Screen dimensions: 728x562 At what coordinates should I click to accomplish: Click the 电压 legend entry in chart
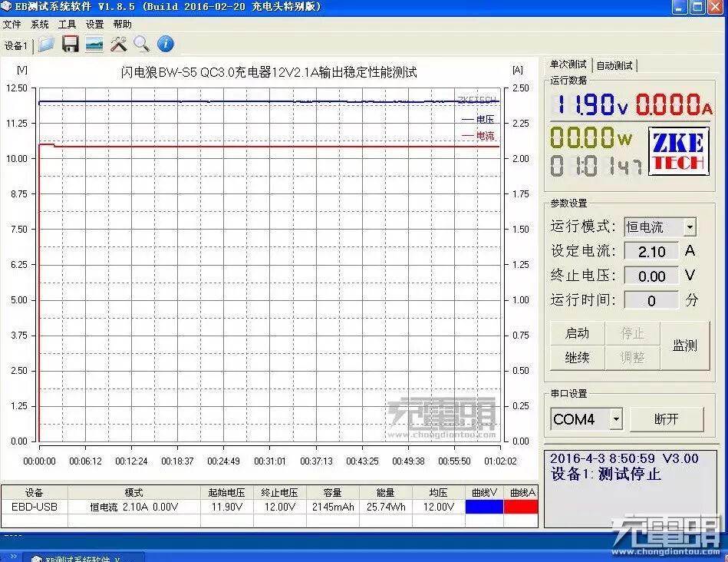[x=478, y=120]
